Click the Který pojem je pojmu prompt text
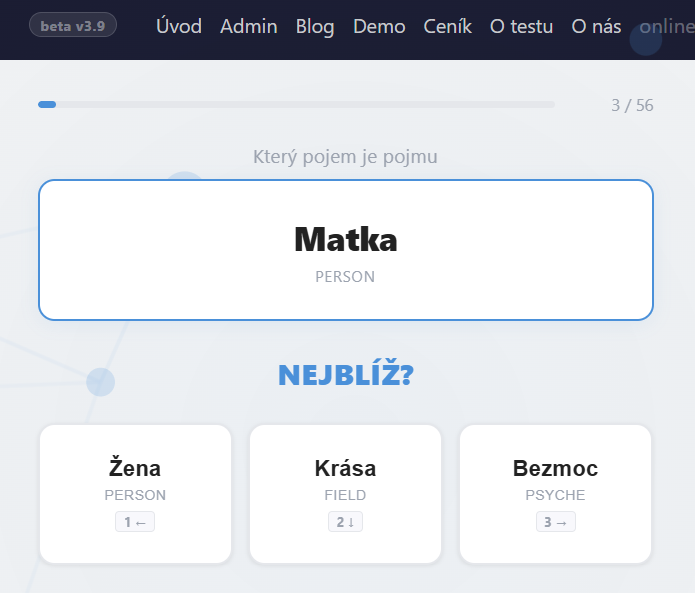 (x=346, y=157)
